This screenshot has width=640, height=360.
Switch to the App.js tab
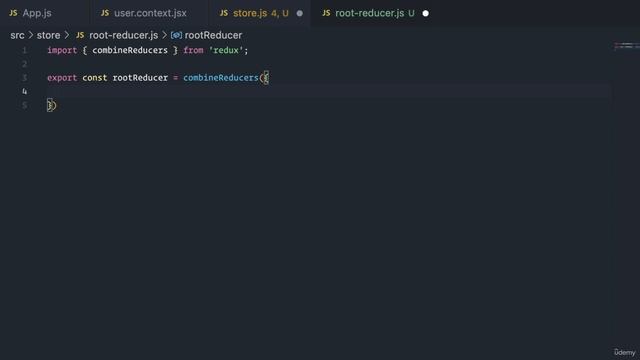[37, 13]
